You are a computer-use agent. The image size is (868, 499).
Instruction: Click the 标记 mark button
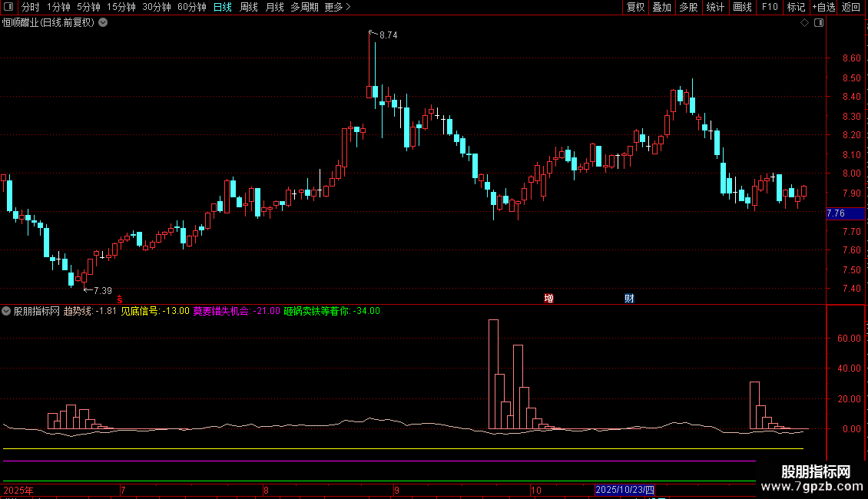796,7
